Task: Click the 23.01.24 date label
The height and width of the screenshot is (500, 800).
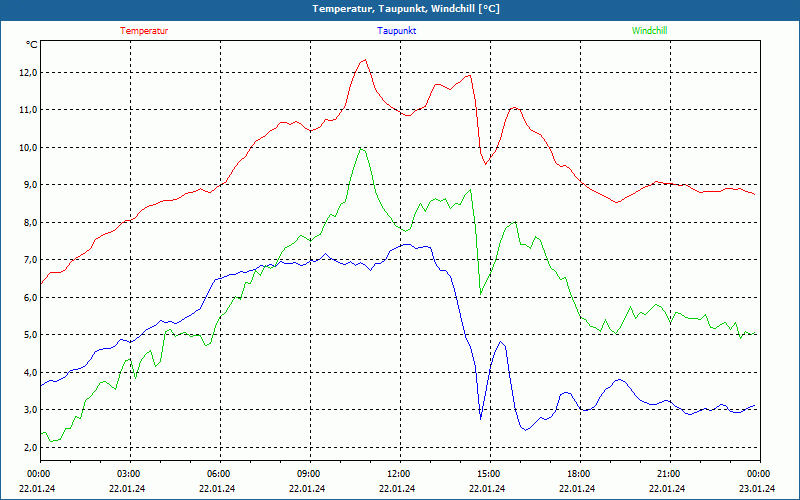Action: (x=757, y=488)
